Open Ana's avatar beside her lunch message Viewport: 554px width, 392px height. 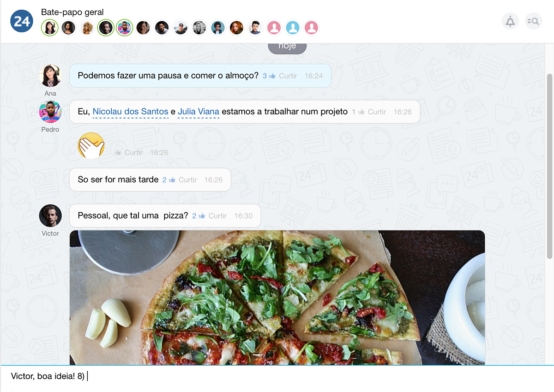click(x=50, y=76)
